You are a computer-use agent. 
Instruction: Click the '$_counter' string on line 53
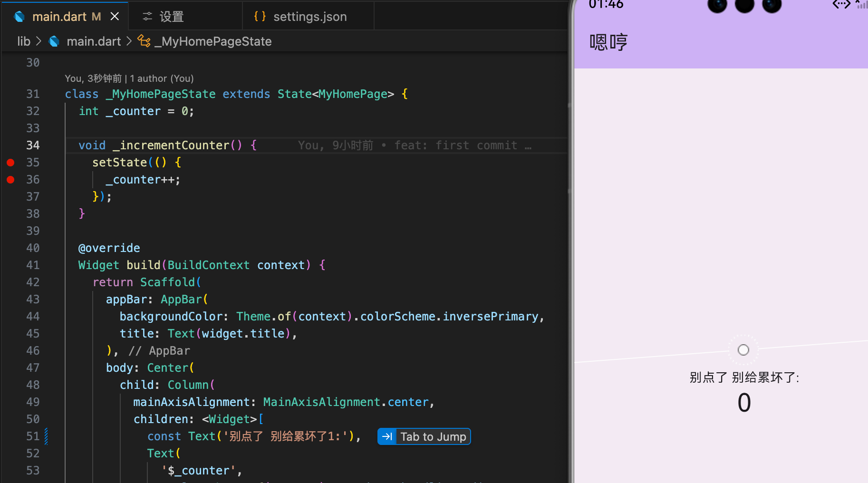[x=198, y=471]
